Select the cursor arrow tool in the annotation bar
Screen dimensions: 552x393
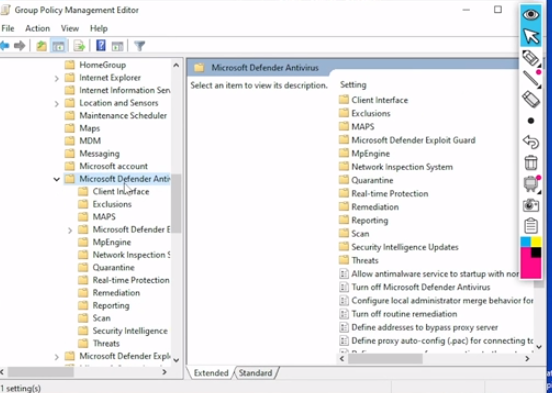pyautogui.click(x=531, y=36)
